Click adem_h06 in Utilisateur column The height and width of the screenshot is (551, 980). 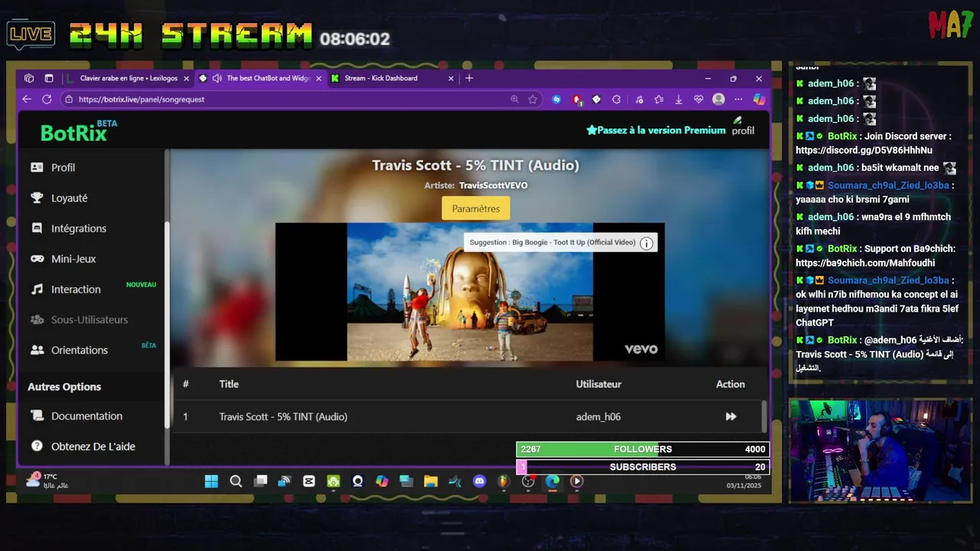click(x=598, y=416)
